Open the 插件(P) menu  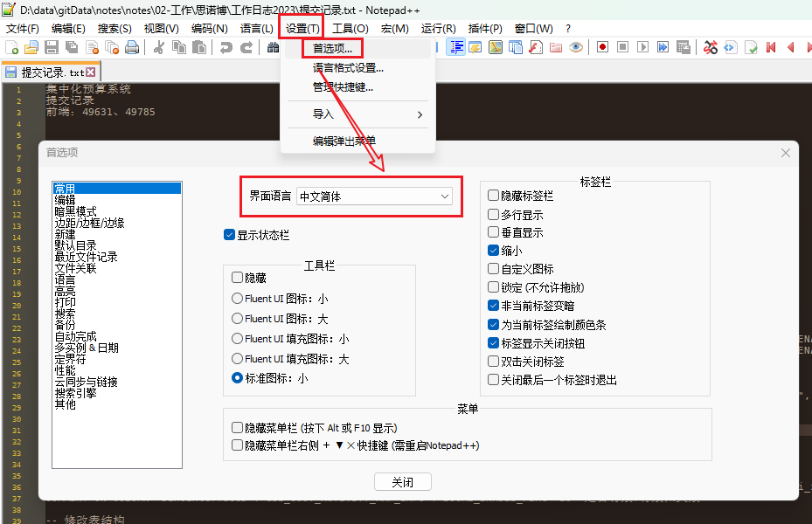pyautogui.click(x=485, y=29)
